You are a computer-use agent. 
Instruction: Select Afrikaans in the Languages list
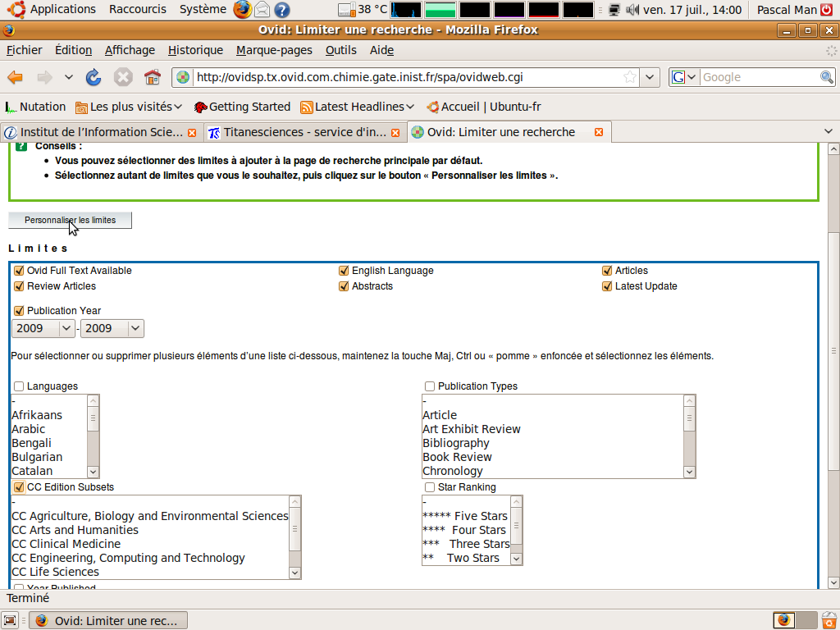click(x=48, y=415)
